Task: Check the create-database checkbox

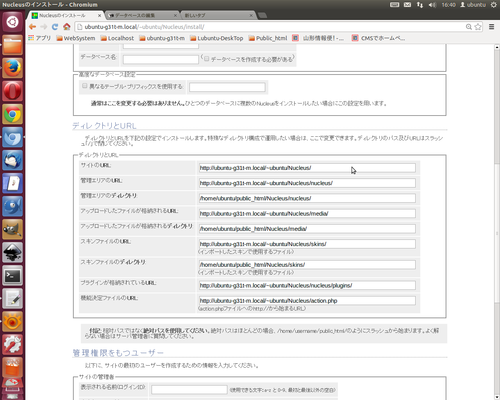Action: 207,59
